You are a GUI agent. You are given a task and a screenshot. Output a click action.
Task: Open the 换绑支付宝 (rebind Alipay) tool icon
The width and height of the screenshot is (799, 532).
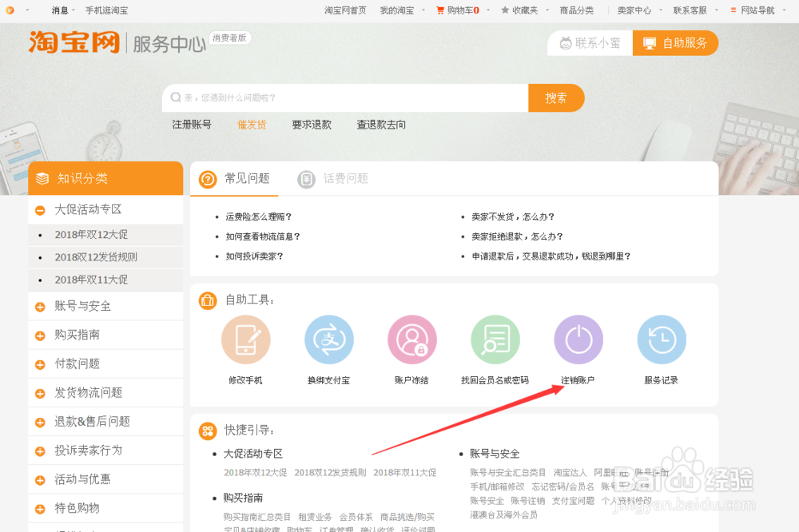(x=329, y=339)
